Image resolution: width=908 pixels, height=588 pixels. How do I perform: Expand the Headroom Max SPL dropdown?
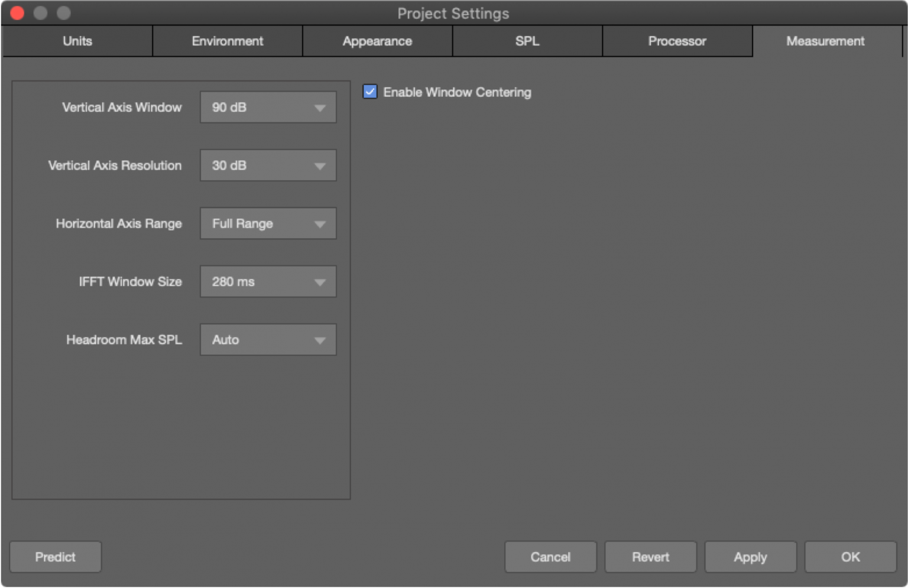268,340
